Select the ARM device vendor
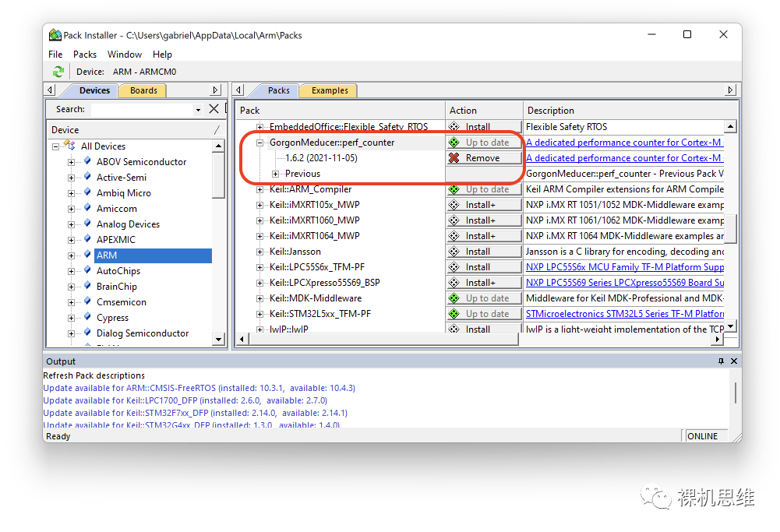The image size is (780, 532). pyautogui.click(x=107, y=255)
